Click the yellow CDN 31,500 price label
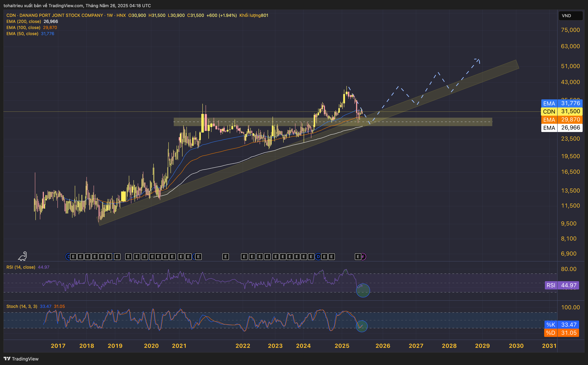Viewport: 588px width, 365px height. 562,112
